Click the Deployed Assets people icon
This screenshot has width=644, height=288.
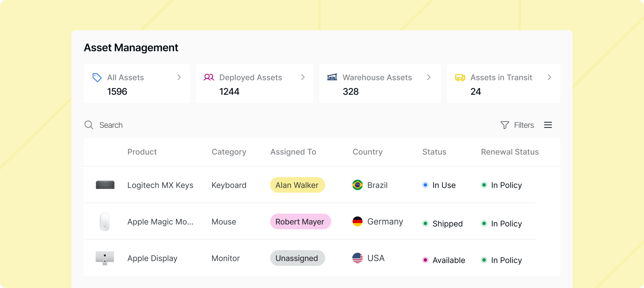pos(209,77)
